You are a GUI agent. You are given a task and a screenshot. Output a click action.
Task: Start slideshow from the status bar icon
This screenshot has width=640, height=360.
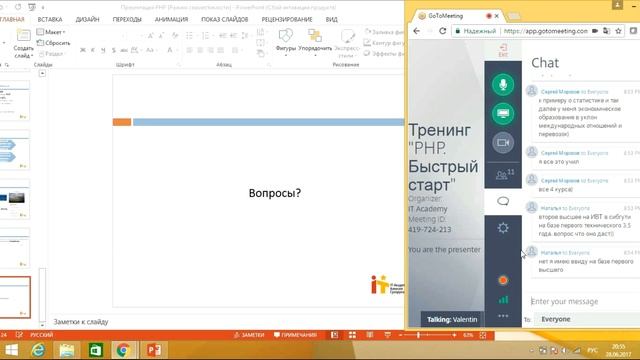point(387,335)
